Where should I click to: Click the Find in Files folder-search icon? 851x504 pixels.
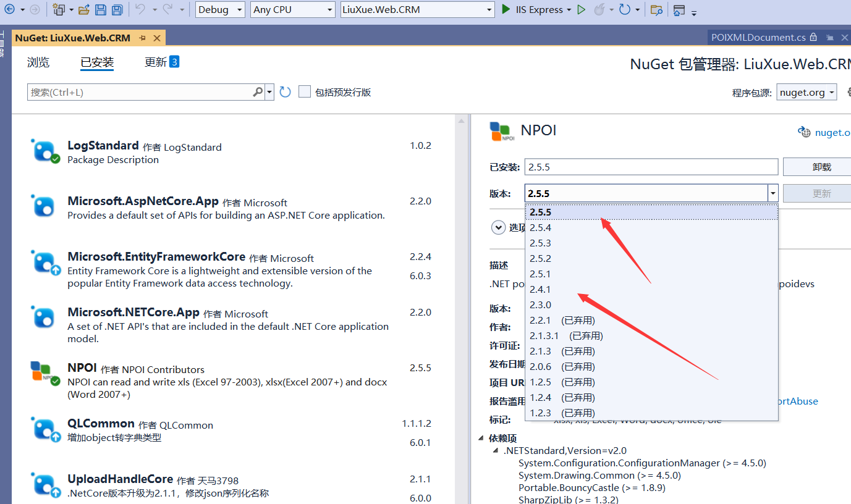click(656, 10)
